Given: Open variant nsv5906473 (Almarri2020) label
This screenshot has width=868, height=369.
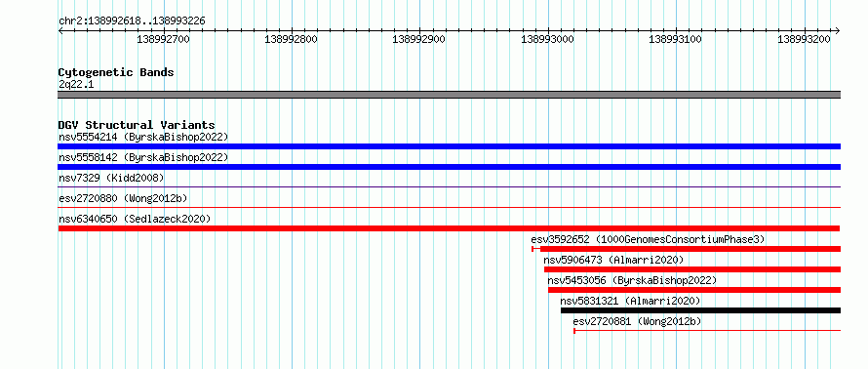Looking at the screenshot, I should (613, 260).
